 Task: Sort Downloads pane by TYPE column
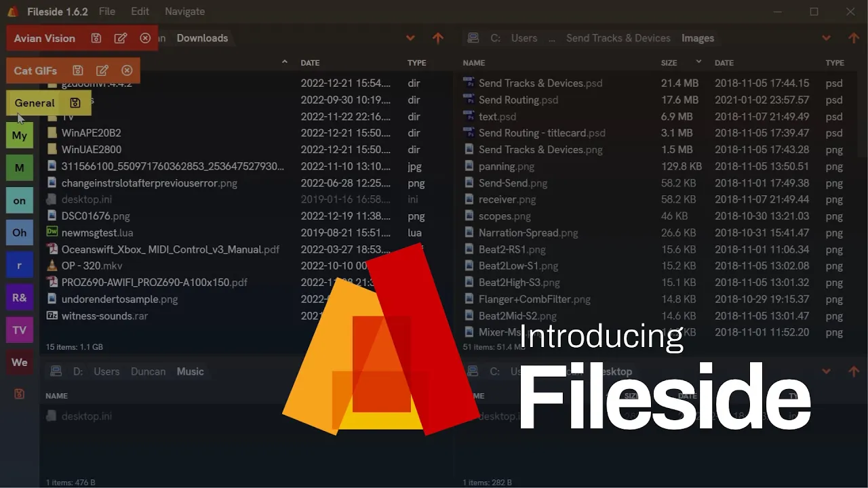pyautogui.click(x=417, y=63)
